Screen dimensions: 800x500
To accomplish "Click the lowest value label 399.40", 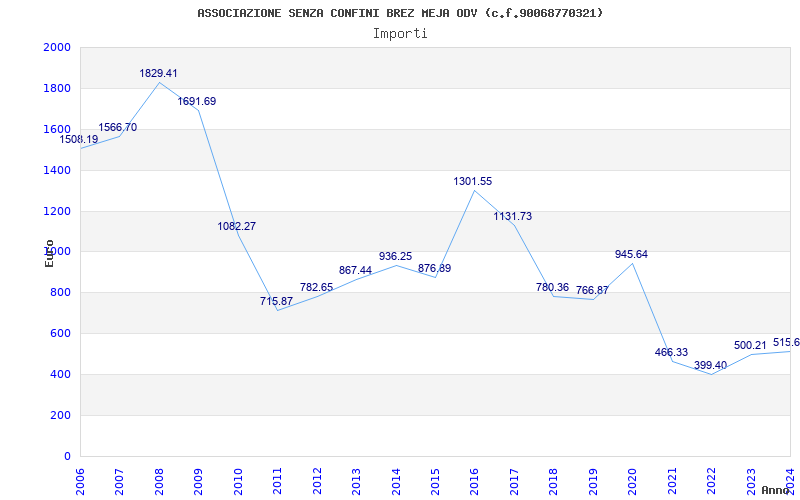I will pyautogui.click(x=711, y=365).
